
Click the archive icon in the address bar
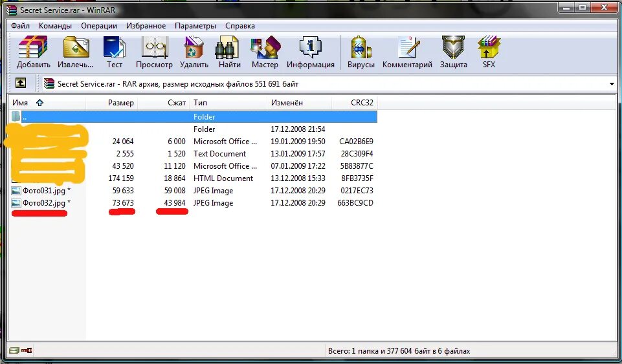(x=49, y=83)
